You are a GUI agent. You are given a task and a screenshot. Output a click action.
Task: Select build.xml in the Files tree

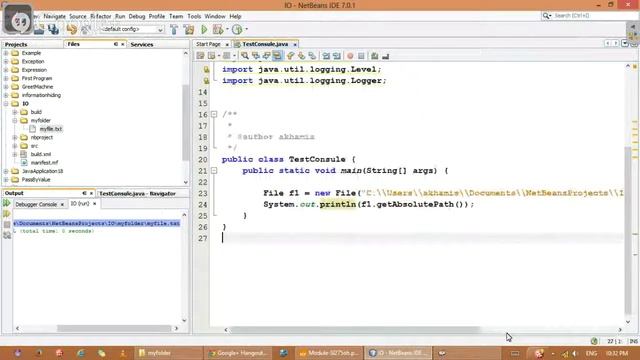(x=41, y=154)
